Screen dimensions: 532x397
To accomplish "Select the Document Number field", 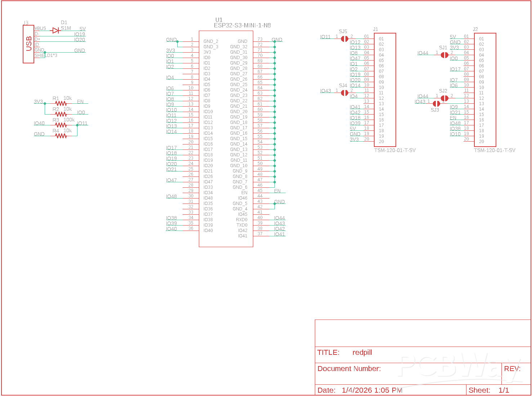I will click(349, 369).
